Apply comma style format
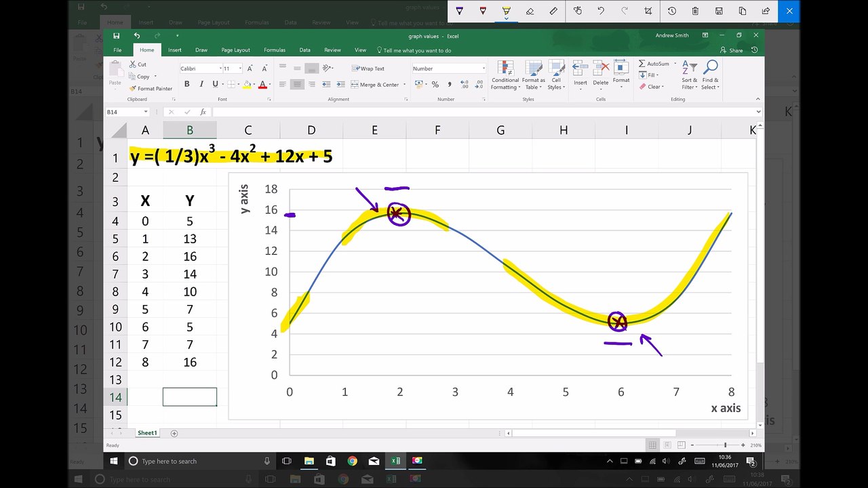 [448, 85]
